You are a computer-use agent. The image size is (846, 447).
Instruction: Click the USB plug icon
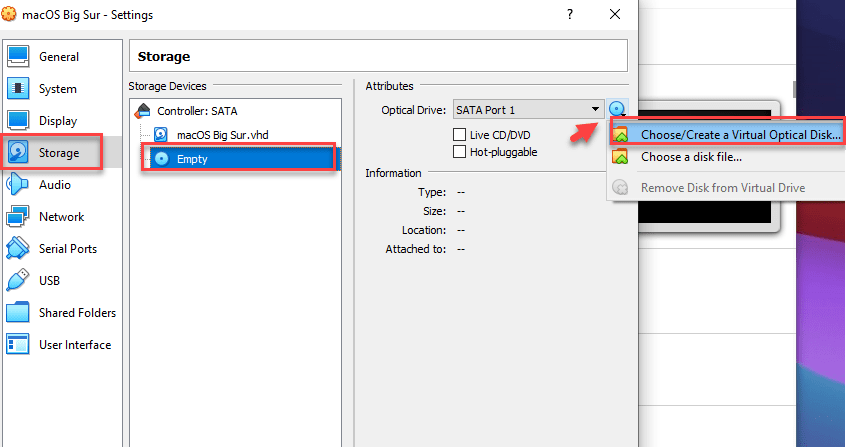pos(17,281)
